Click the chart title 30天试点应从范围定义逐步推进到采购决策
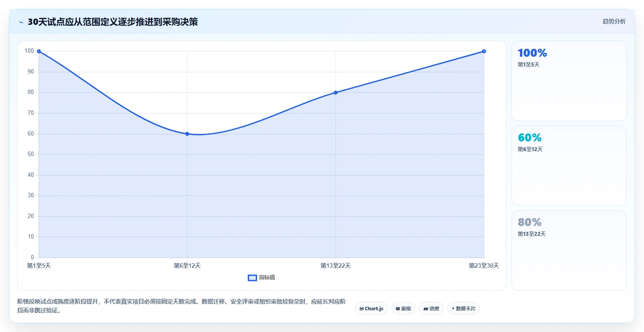This screenshot has height=332, width=644. tap(113, 22)
